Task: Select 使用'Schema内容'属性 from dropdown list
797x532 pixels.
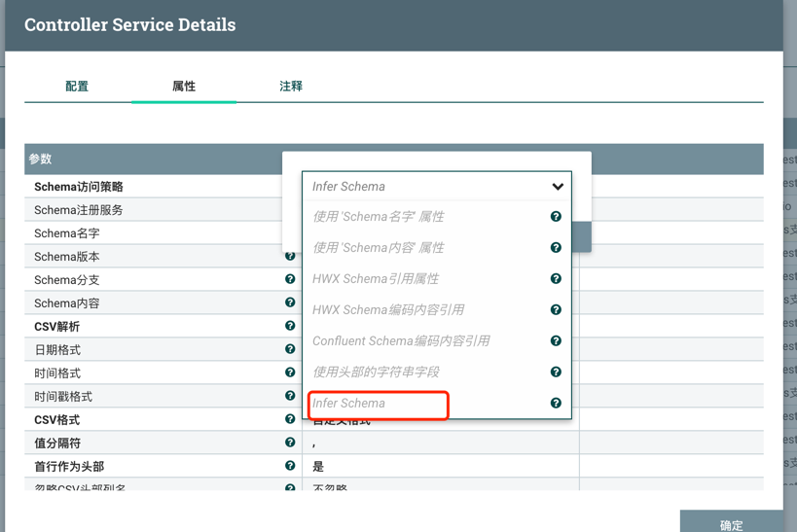Action: pyautogui.click(x=378, y=248)
